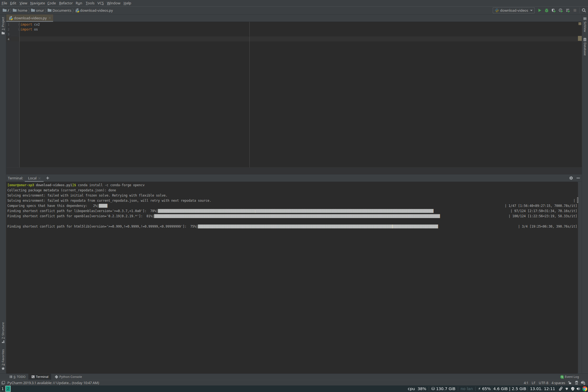Add a new terminal session tab
The width and height of the screenshot is (588, 392).
[48, 178]
